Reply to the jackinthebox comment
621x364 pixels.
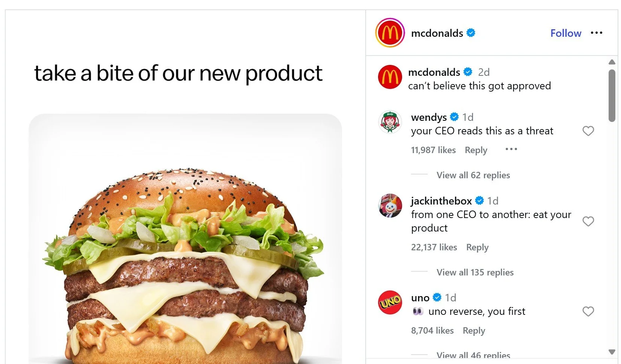(x=477, y=247)
